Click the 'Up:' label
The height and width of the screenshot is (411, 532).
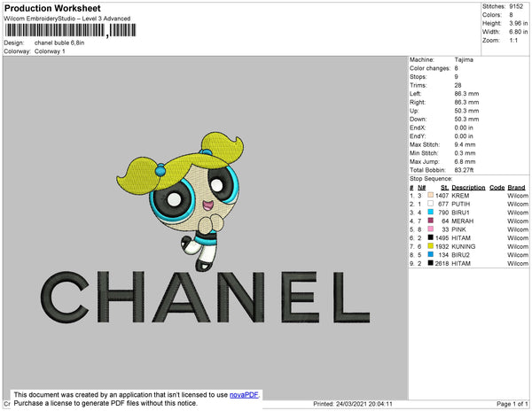[414, 111]
